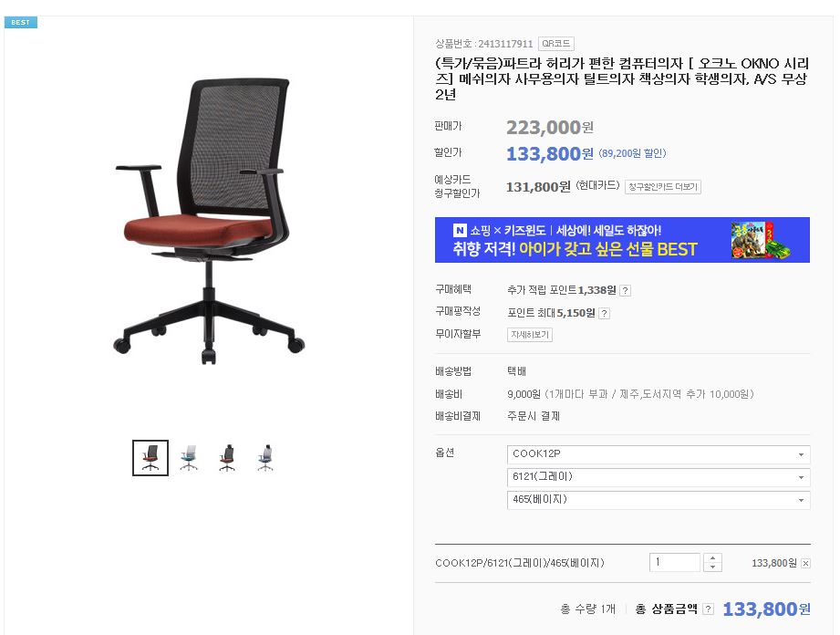This screenshot has height=635, width=840.
Task: Click 자세히보기 for 무이자할부
Action: click(x=530, y=335)
